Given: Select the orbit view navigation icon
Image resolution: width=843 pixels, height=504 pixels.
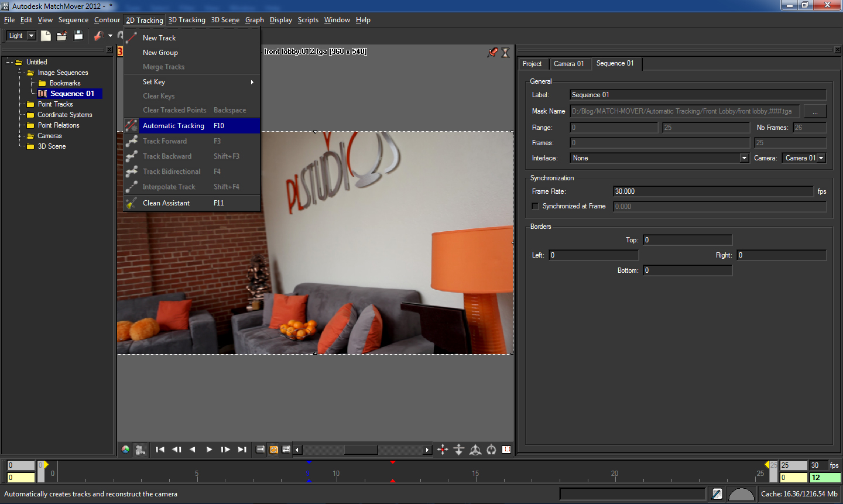Looking at the screenshot, I should pos(475,450).
